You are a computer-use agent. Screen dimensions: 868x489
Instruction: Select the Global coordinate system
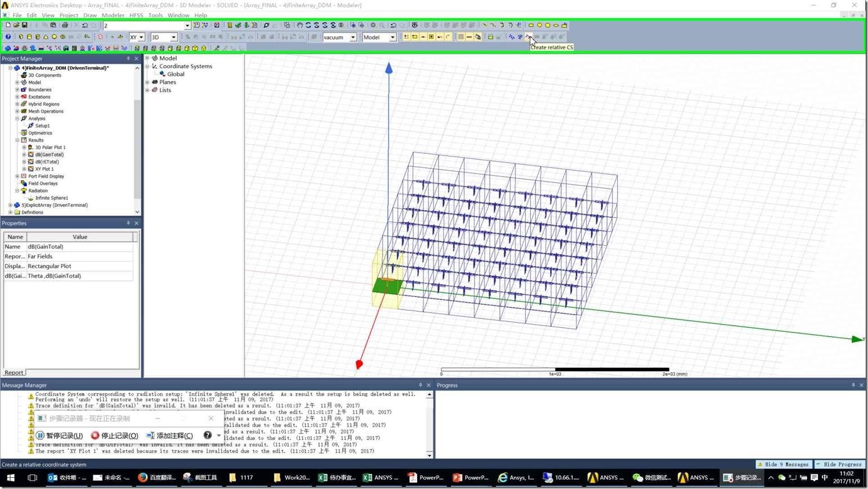point(175,74)
